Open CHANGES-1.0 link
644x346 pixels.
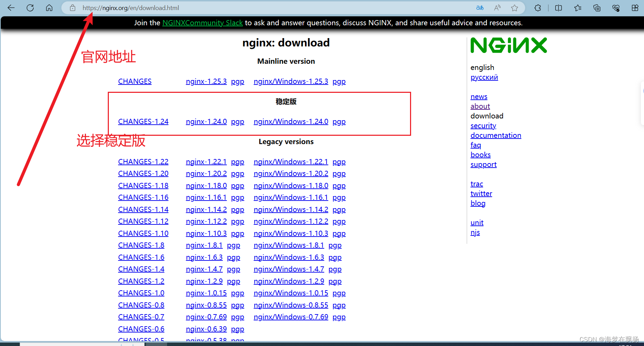[141, 293]
